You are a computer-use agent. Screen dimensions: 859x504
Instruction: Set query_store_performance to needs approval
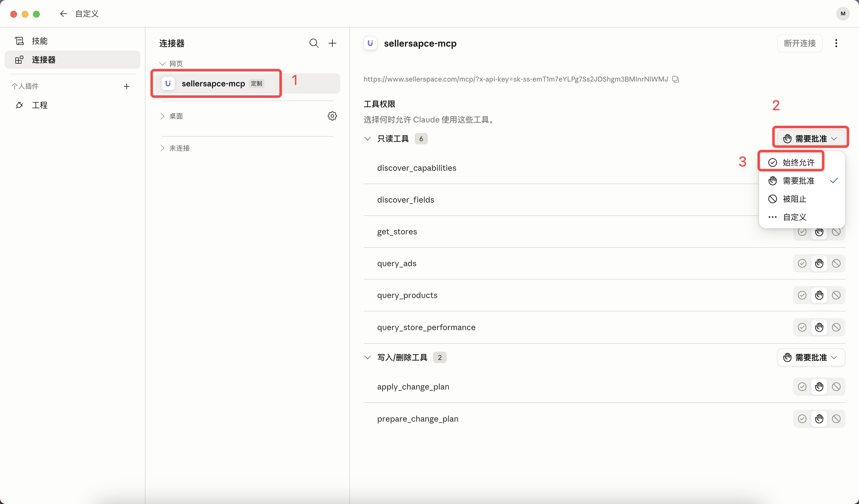click(819, 327)
